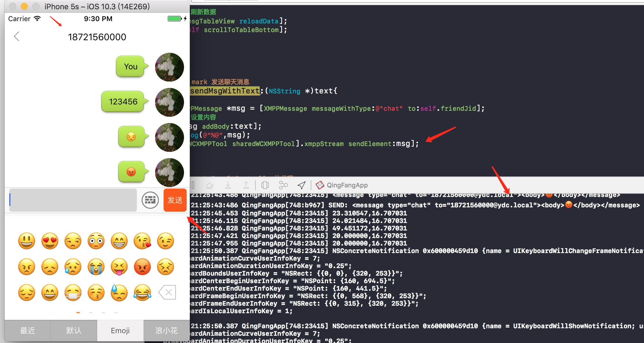
Task: Click the Simulate Location arrow icon
Action: click(301, 185)
